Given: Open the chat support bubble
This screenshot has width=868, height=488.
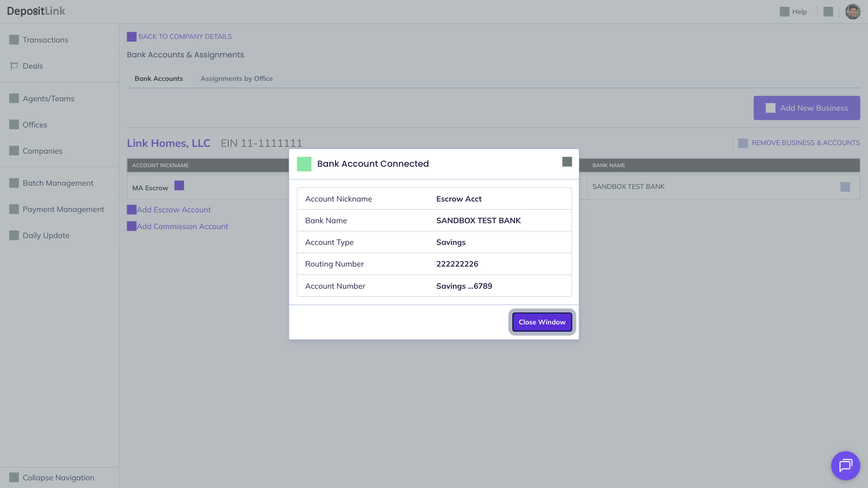Looking at the screenshot, I should 845,465.
